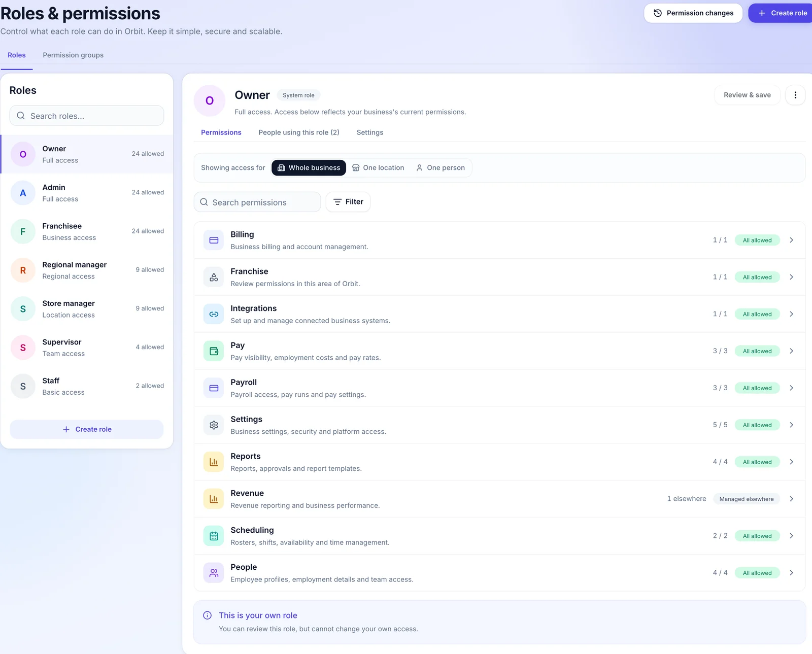Click the System role badge

[x=298, y=95]
